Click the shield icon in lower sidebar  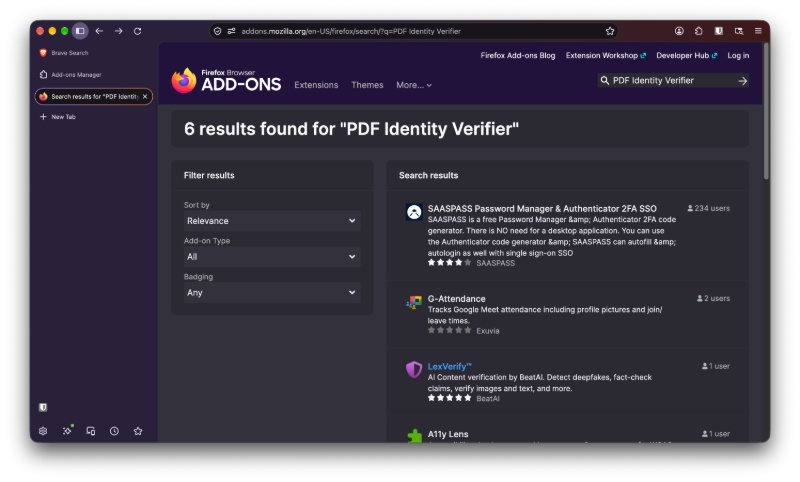click(43, 407)
